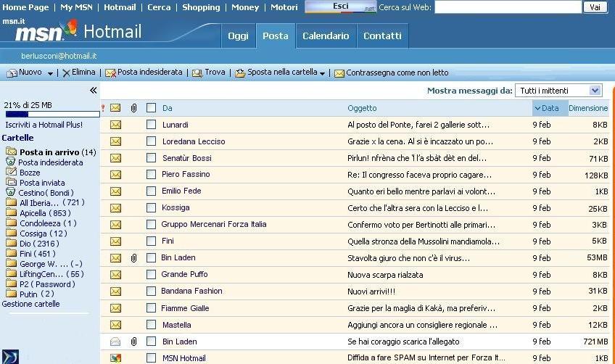
Task: Click the paperclip icon on Se hai coraggio message
Action: 133,342
